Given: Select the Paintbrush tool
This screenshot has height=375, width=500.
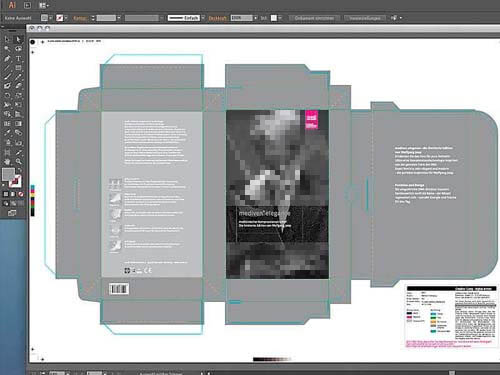Looking at the screenshot, I should (7, 76).
